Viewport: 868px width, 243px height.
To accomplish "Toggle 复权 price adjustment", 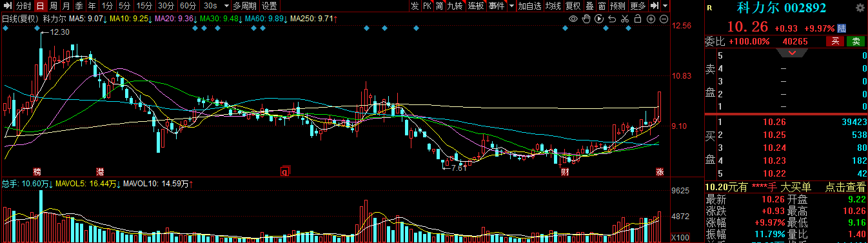I will pyautogui.click(x=573, y=6).
